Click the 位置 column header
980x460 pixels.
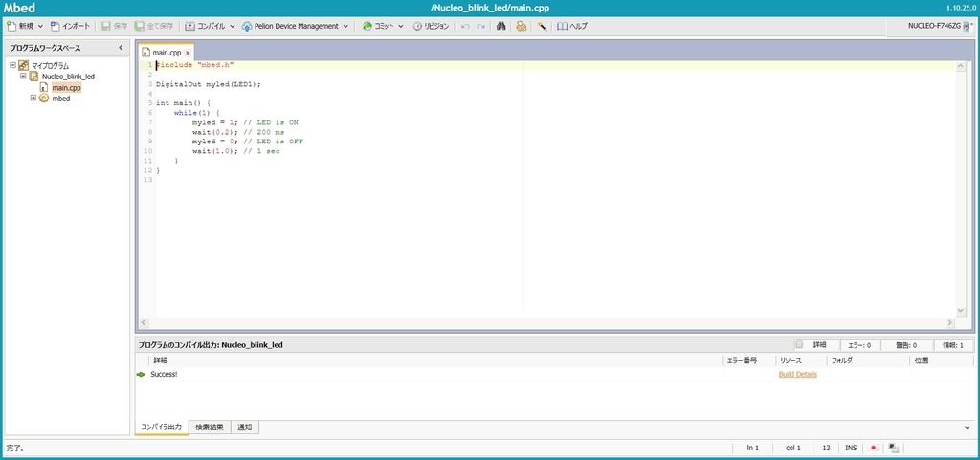942,361
